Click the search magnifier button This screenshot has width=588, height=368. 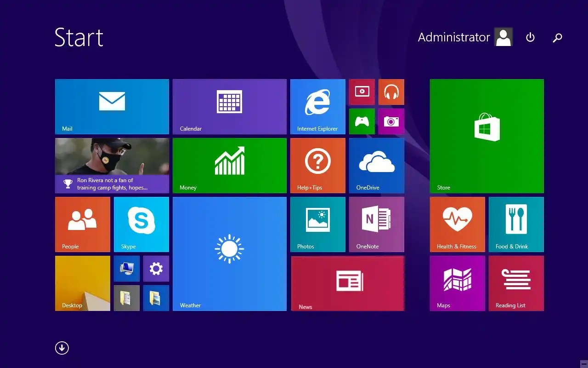557,37
